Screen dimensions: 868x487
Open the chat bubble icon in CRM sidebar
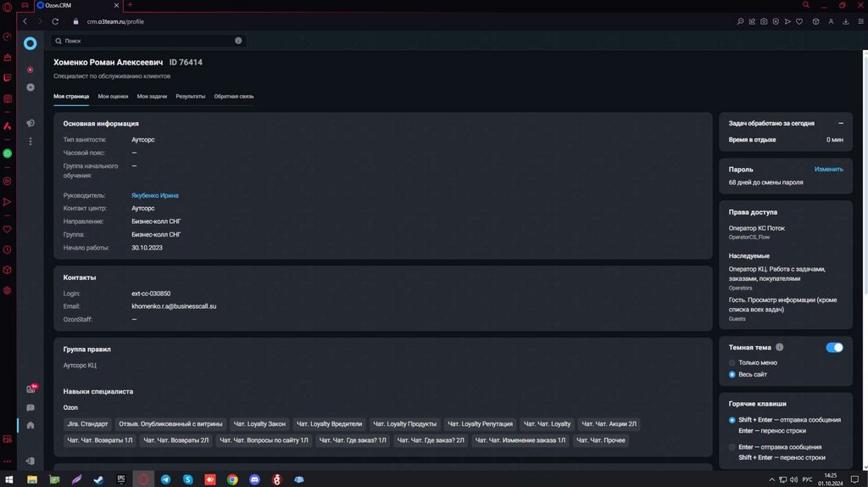pos(31,408)
